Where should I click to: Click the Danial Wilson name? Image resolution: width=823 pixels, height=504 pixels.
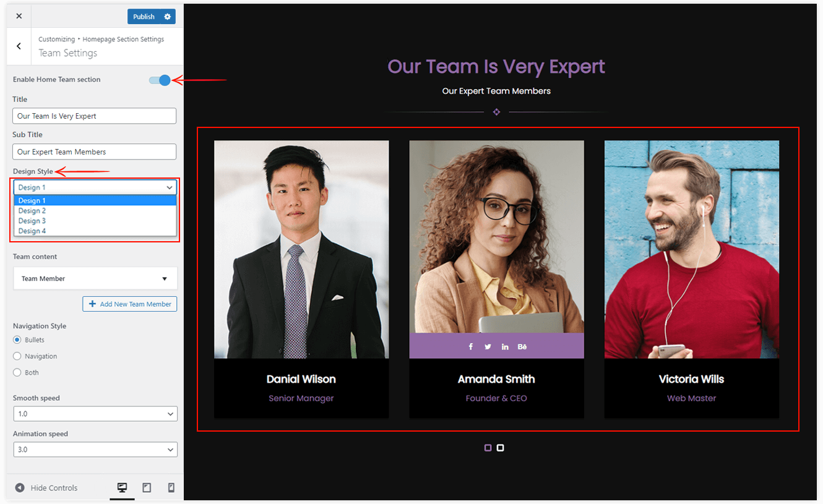301,379
